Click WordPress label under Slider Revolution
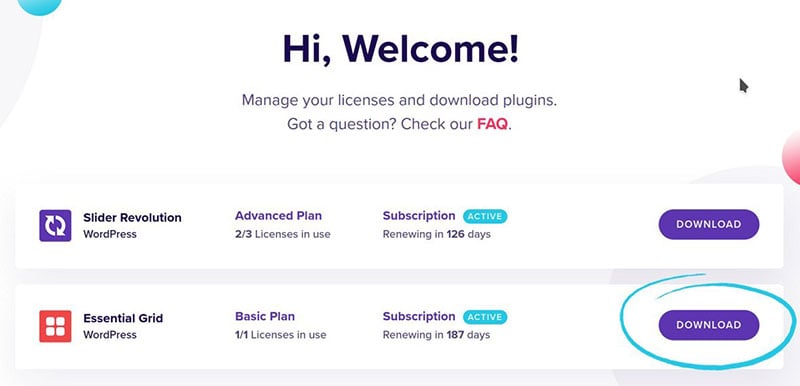The height and width of the screenshot is (386, 800). coord(110,234)
